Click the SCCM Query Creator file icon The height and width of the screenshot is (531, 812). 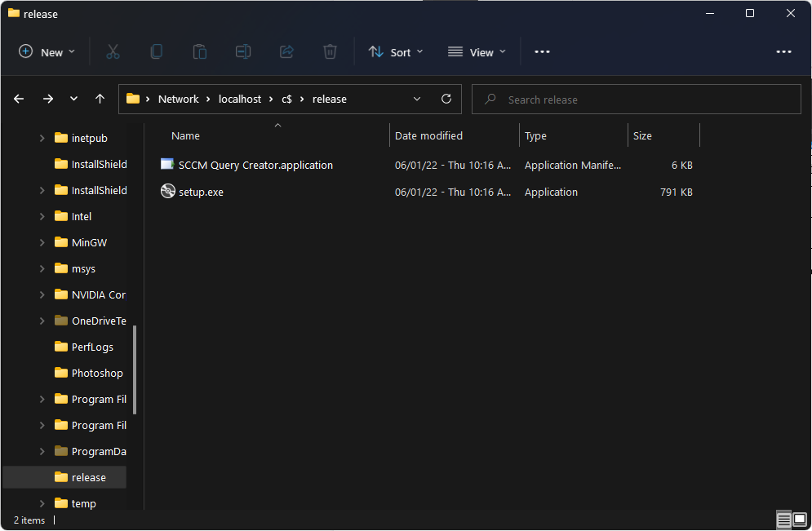coord(167,165)
